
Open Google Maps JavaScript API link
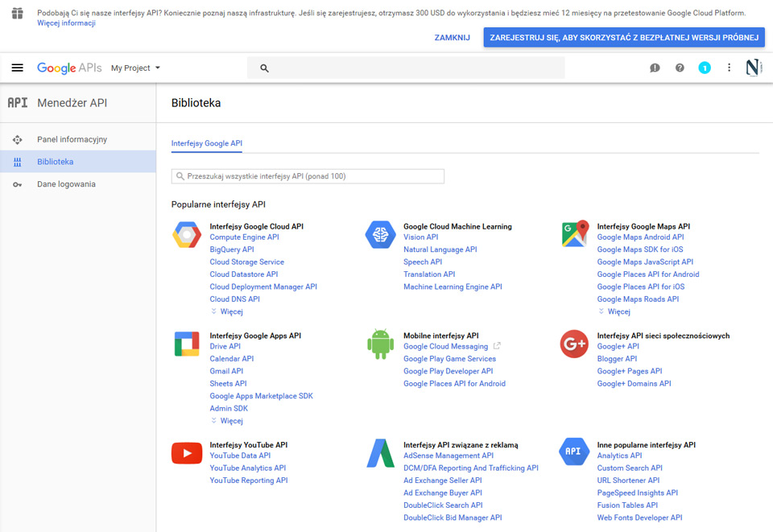645,262
